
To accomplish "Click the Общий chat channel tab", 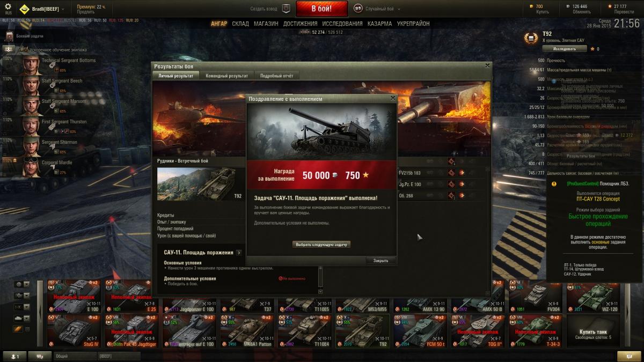I will [x=75, y=356].
